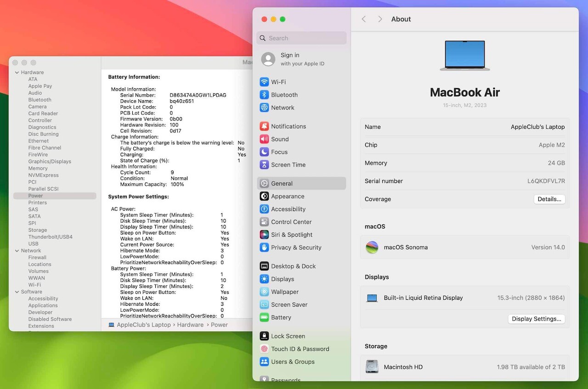Select the Focus moon icon
This screenshot has width=588, height=389.
pyautogui.click(x=264, y=152)
